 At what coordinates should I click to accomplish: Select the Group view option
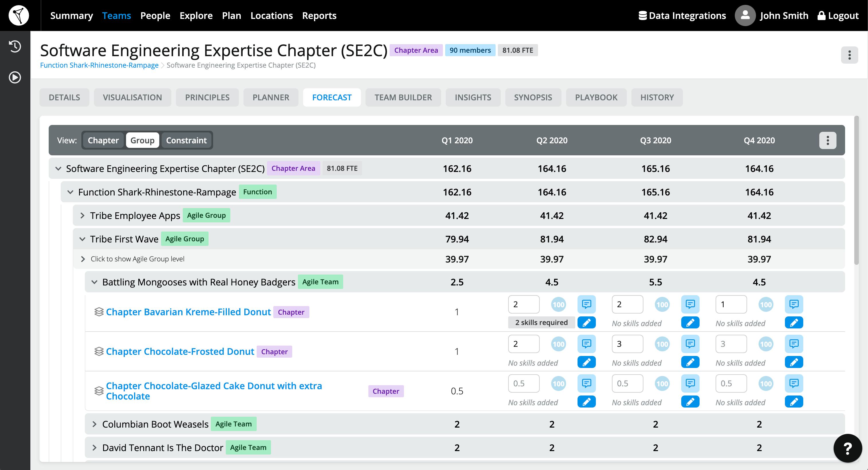coord(142,140)
